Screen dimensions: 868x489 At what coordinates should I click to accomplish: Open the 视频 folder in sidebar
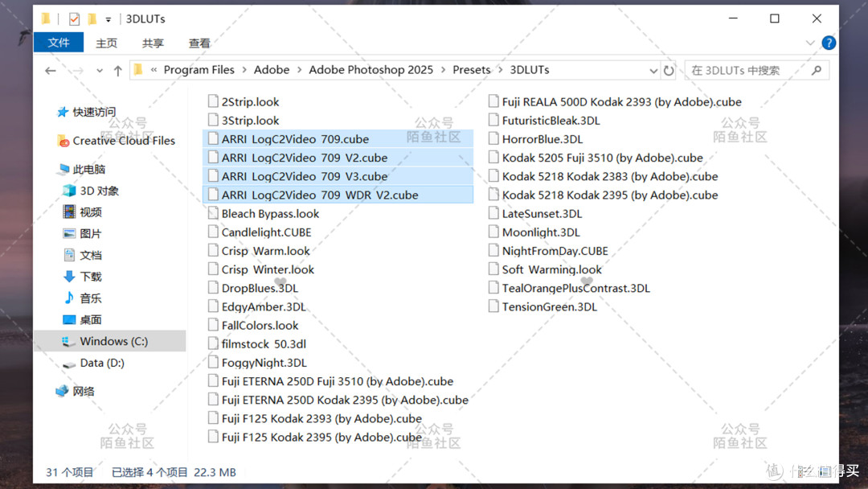(83, 212)
